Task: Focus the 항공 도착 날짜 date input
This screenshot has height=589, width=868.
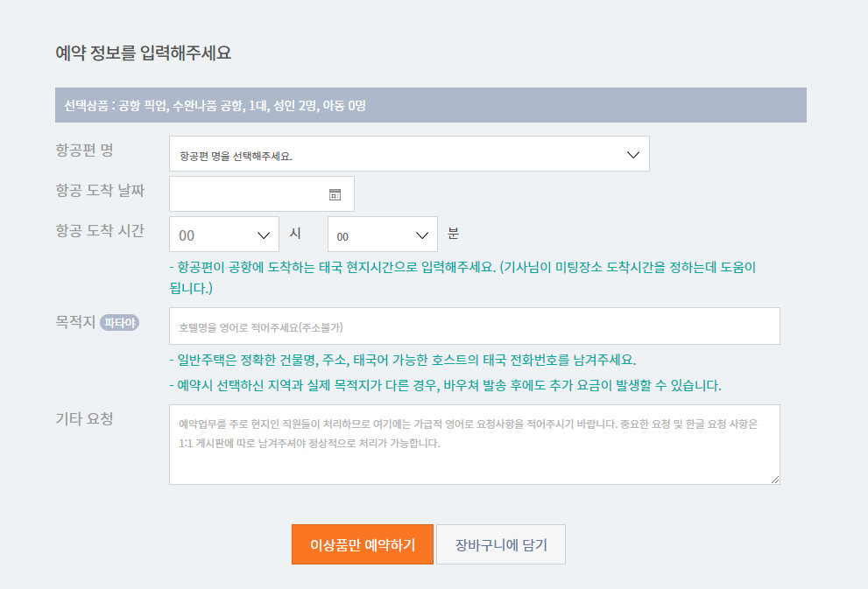Action: pyautogui.click(x=261, y=194)
